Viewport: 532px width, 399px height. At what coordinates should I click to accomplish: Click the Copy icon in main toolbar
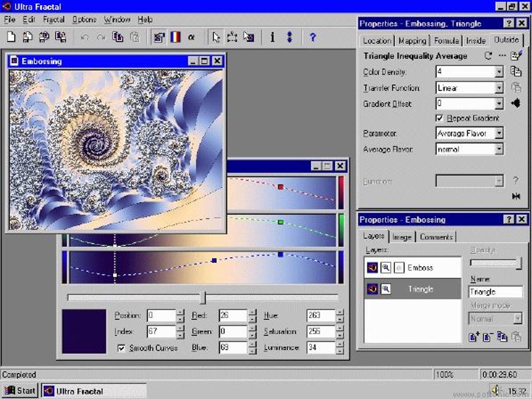[118, 37]
